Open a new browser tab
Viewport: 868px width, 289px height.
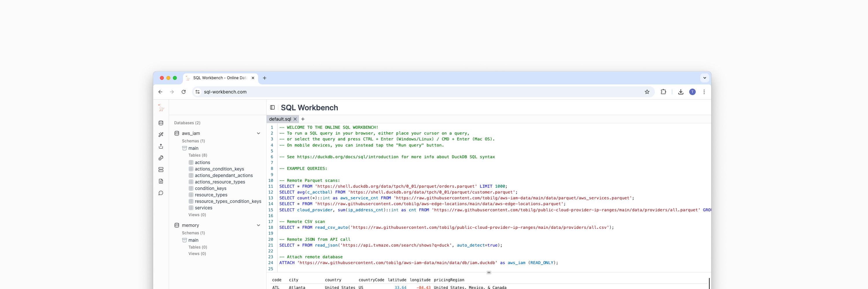pos(264,78)
